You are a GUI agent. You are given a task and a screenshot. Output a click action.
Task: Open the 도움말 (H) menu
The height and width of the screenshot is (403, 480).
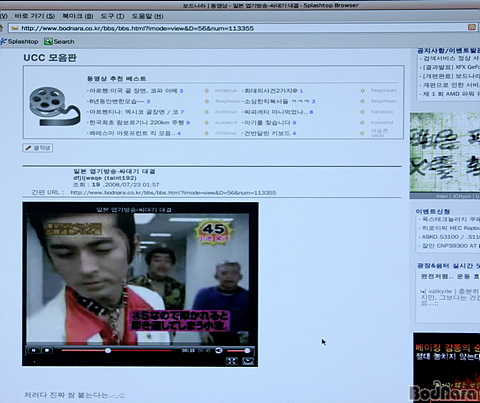[x=147, y=16]
